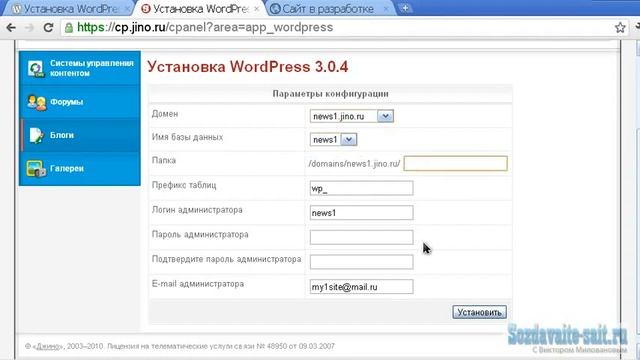Open a new browser tab
Viewport: 640px width, 360px height.
click(405, 8)
